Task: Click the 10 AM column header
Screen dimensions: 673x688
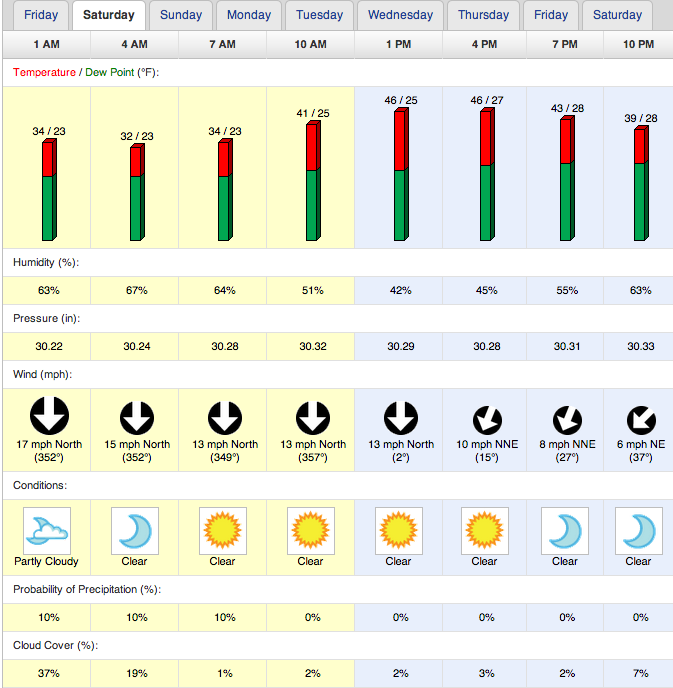Action: coord(311,44)
